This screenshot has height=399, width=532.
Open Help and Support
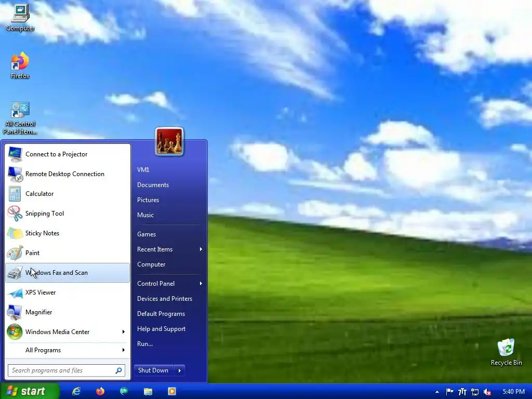(161, 329)
